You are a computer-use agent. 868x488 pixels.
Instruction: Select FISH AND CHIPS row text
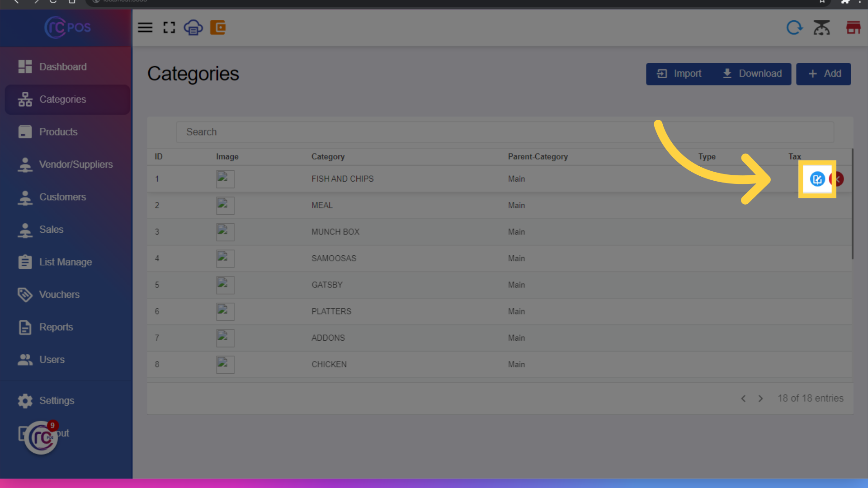[342, 179]
